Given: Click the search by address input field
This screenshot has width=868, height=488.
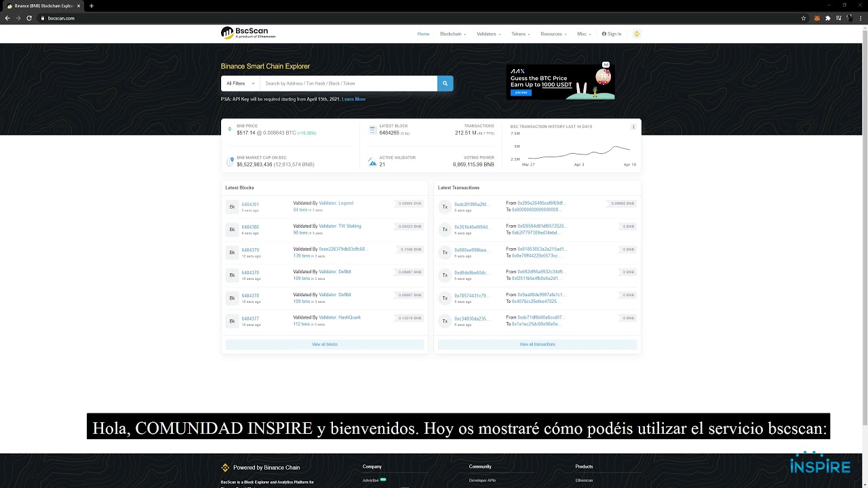Looking at the screenshot, I should coord(349,83).
